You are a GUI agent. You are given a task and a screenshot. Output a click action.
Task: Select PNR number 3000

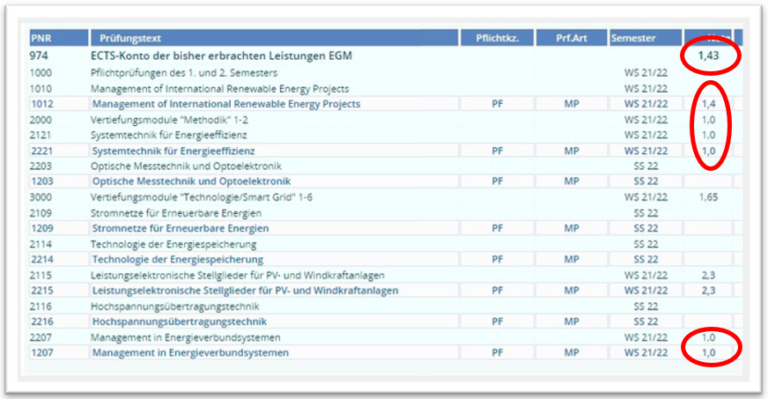[41, 197]
